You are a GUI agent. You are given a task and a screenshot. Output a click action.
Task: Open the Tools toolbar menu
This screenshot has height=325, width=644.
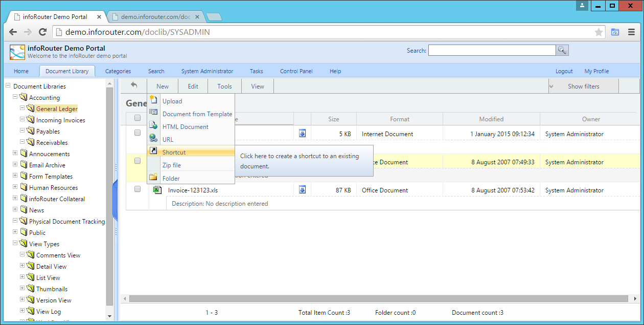tap(224, 86)
